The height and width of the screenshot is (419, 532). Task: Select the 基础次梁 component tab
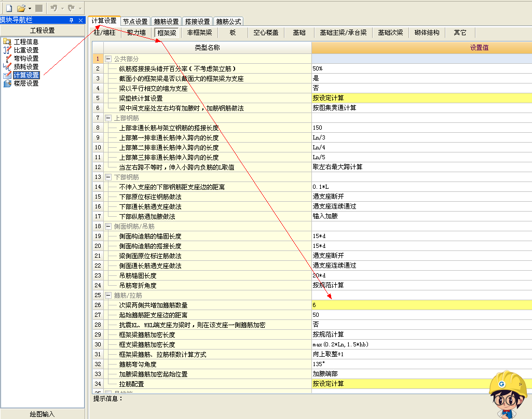point(390,33)
